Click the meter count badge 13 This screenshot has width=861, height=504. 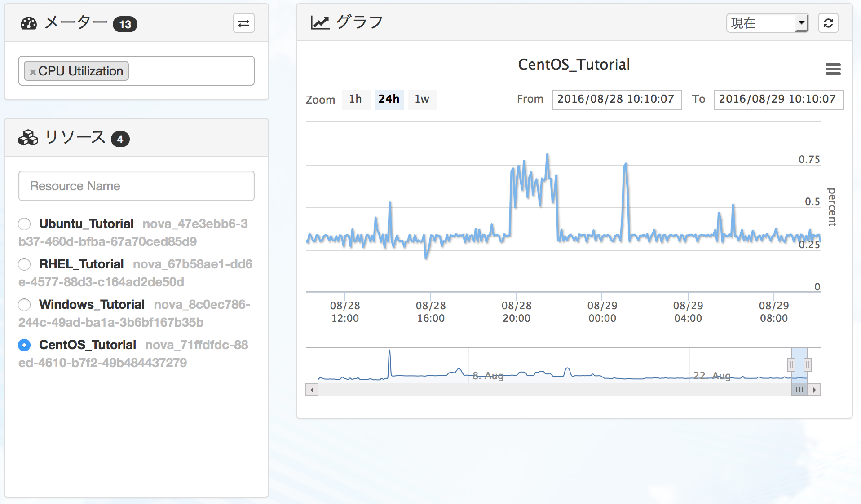pyautogui.click(x=125, y=24)
